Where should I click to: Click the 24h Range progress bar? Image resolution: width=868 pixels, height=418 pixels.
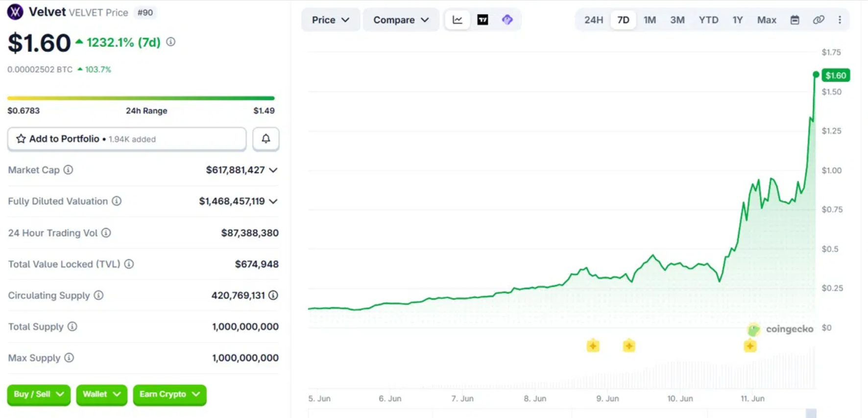click(141, 98)
